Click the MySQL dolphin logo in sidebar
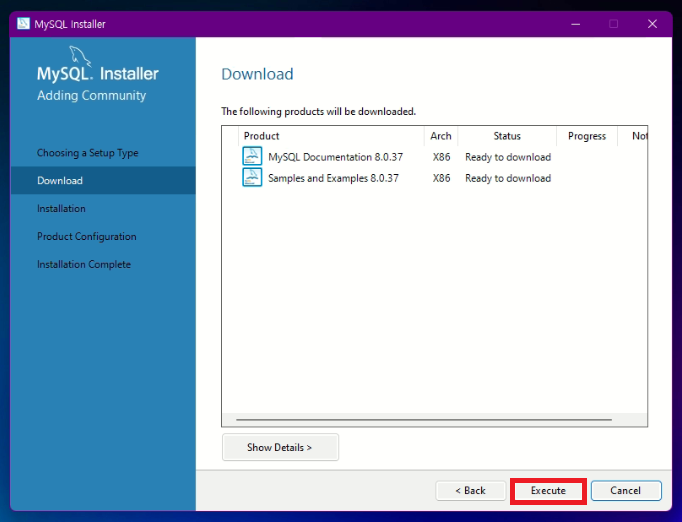Screen dimensions: 682x522 pyautogui.click(x=80, y=56)
